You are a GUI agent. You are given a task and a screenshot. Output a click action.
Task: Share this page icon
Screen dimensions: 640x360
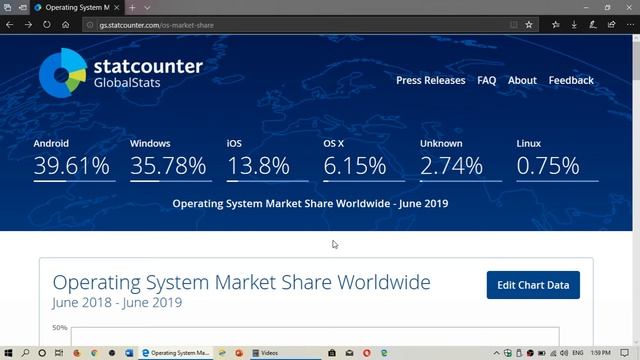pyautogui.click(x=611, y=25)
